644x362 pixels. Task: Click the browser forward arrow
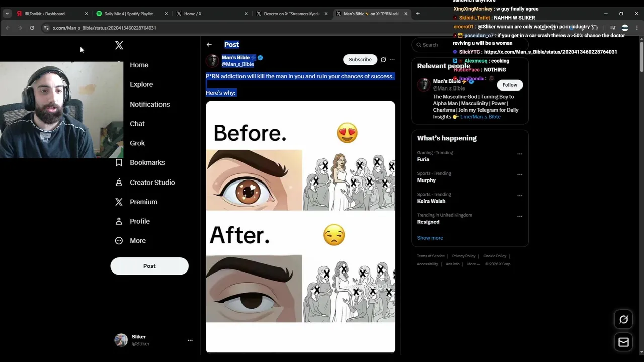(20, 28)
